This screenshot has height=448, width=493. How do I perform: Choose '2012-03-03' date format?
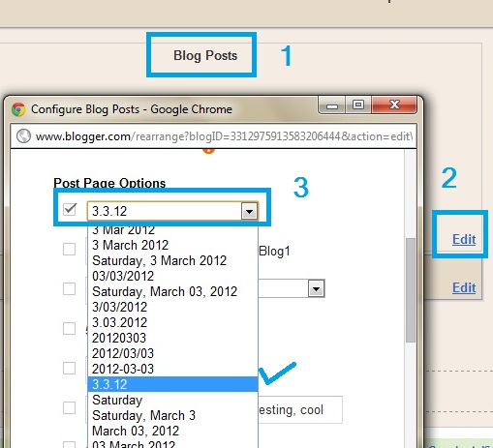[172, 369]
